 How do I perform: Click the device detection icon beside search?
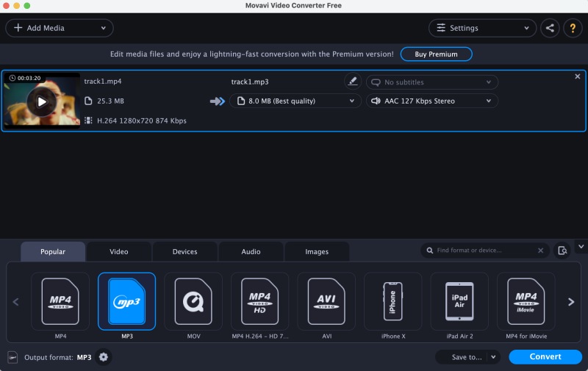pos(562,251)
